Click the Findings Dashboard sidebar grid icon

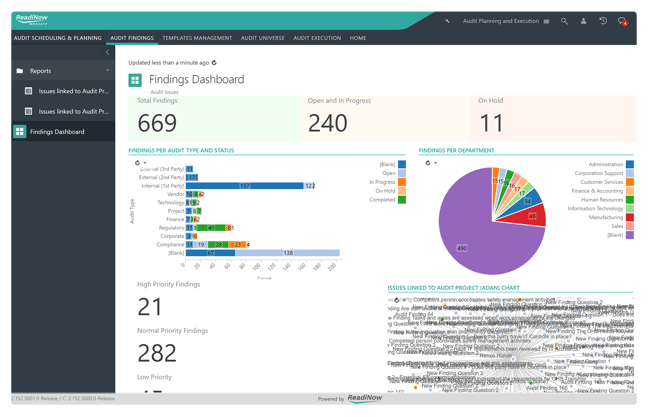click(19, 131)
